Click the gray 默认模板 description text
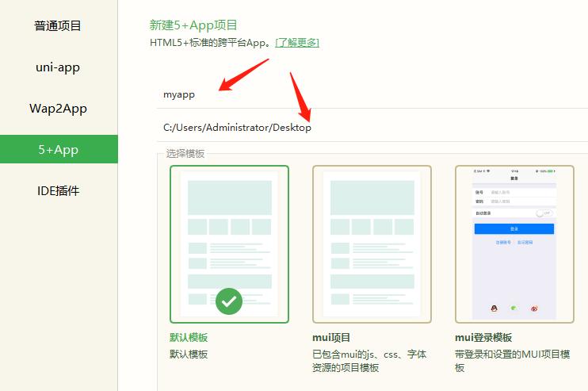This screenshot has width=588, height=391. tap(189, 355)
